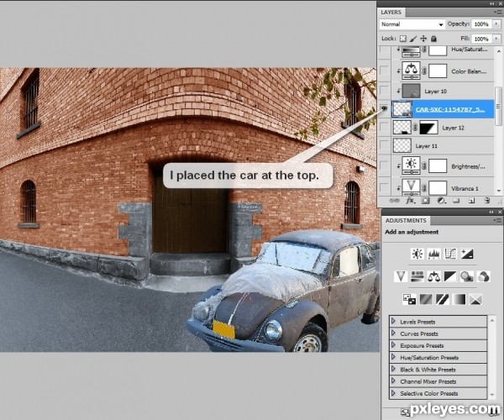This screenshot has width=504, height=420.
Task: Expand Curves Presets
Action: click(x=393, y=333)
